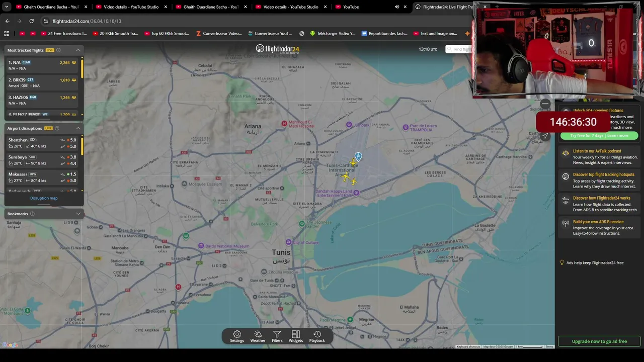The height and width of the screenshot is (362, 644).
Task: Open the map Settings gear
Action: tap(237, 336)
